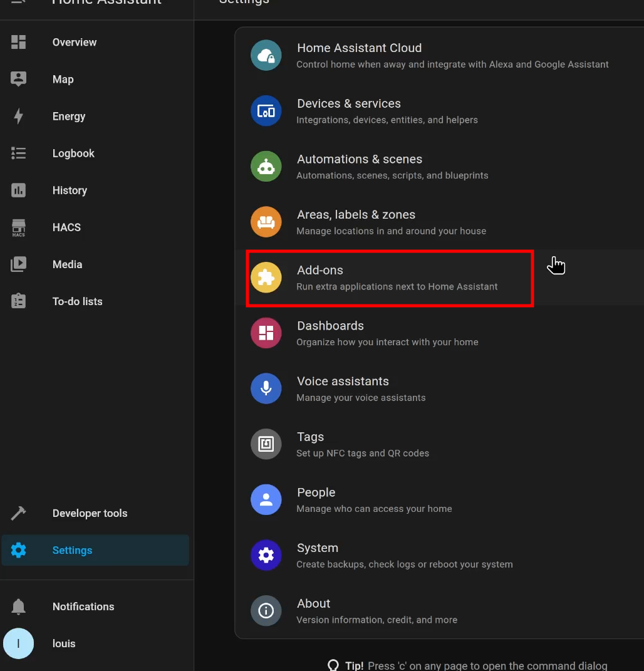This screenshot has height=671, width=644.
Task: Select the Settings sidebar label
Action: pyautogui.click(x=72, y=550)
